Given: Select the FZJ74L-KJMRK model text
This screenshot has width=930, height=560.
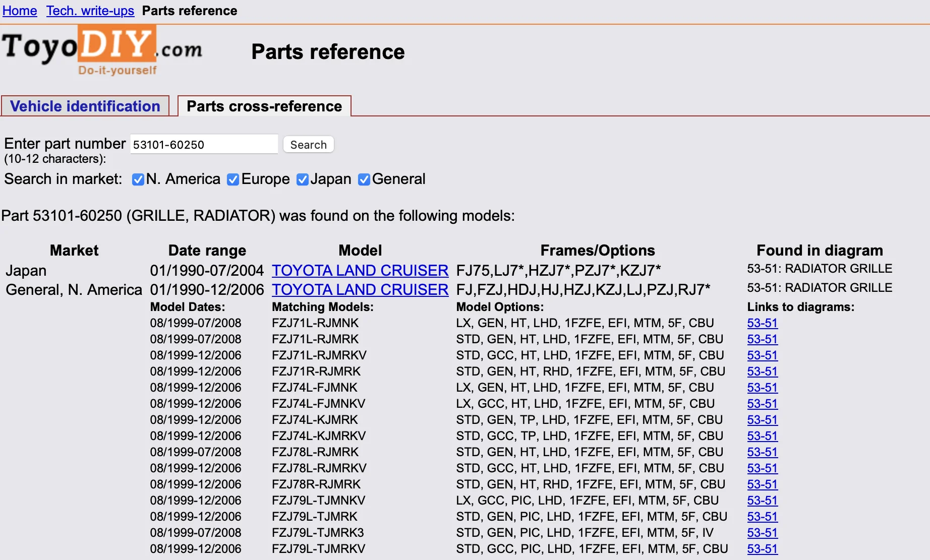Looking at the screenshot, I should pos(315,420).
